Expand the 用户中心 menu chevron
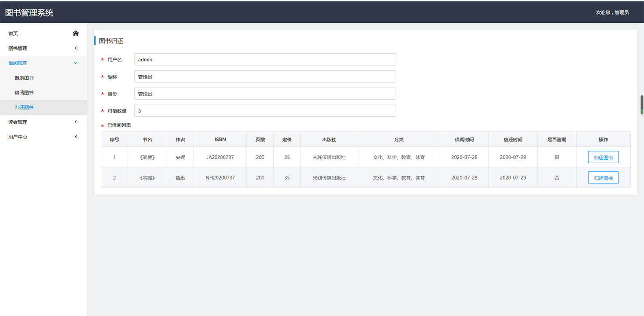Image resolution: width=644 pixels, height=316 pixels. [76, 137]
